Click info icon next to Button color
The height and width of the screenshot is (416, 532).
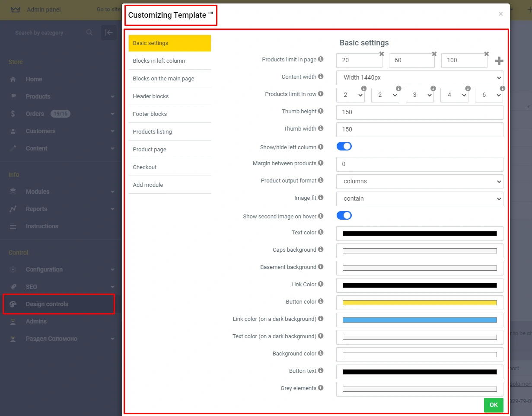[321, 301]
